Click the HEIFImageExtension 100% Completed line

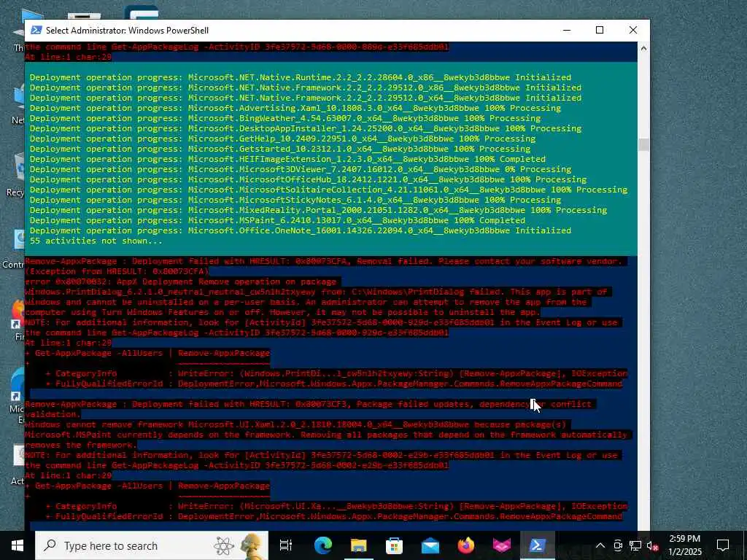coord(287,159)
